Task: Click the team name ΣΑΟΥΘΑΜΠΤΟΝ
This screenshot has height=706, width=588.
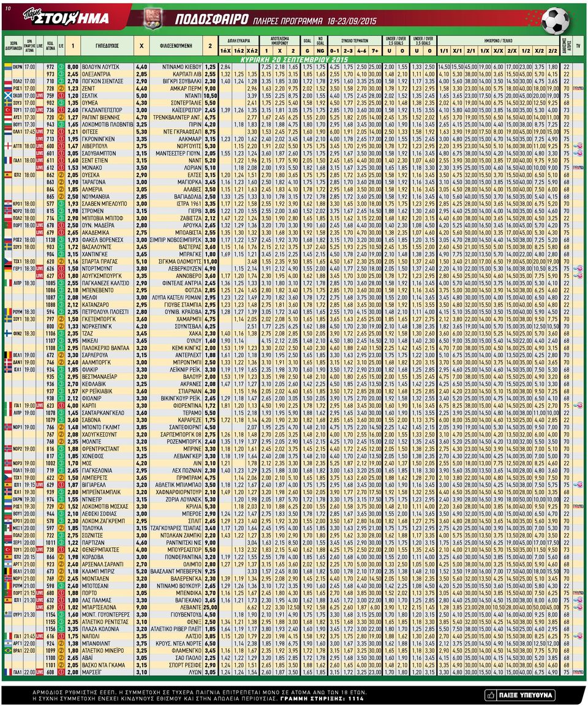Action: pos(99,153)
